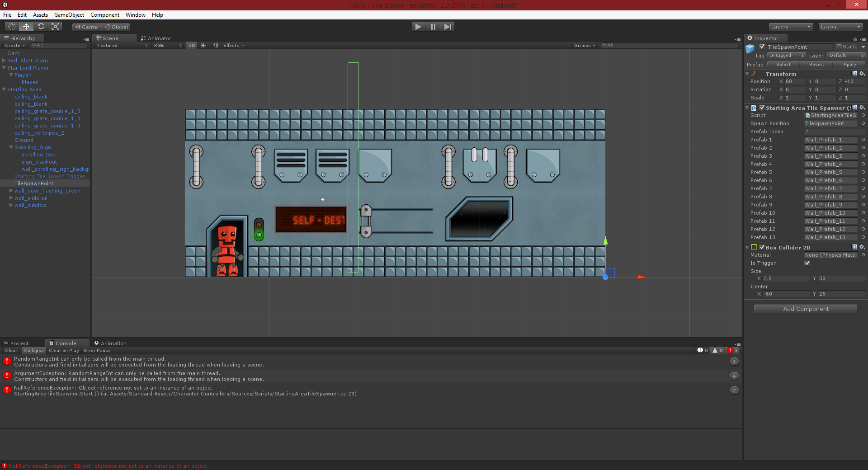Select the Scale tool
The height and width of the screenshot is (470, 868).
[x=55, y=27]
